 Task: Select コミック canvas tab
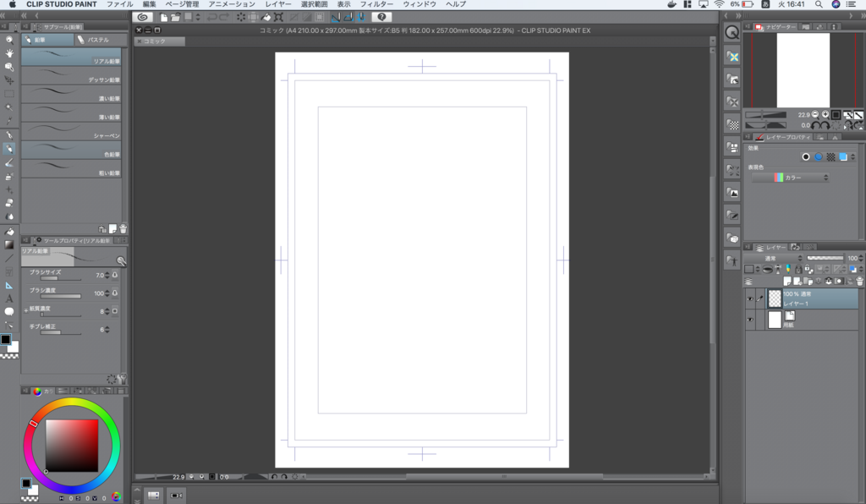160,41
